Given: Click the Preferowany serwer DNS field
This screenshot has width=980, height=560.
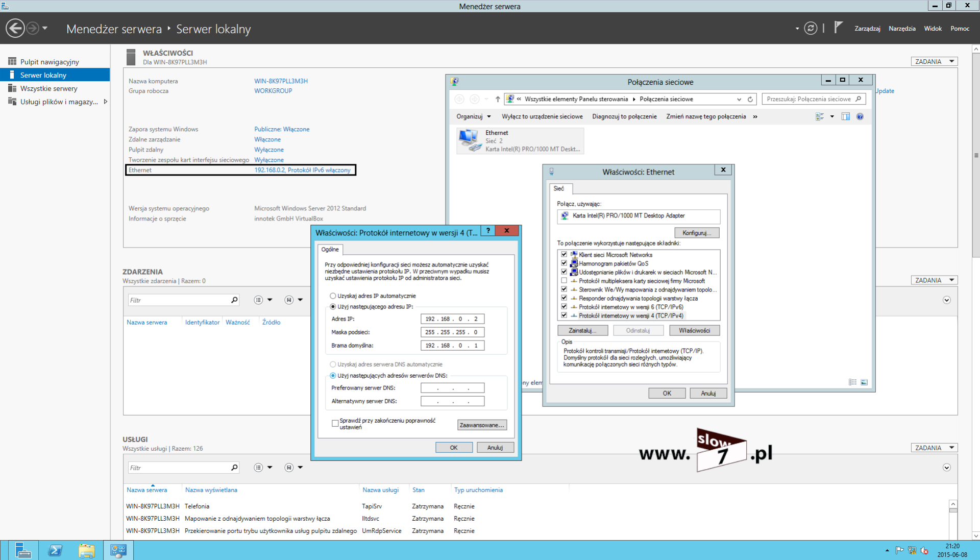Looking at the screenshot, I should coord(452,388).
